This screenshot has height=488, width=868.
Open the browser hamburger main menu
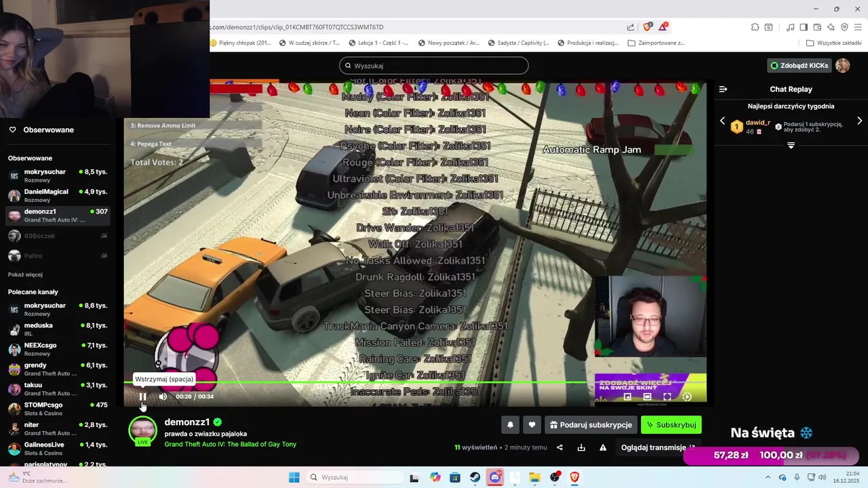(x=858, y=27)
